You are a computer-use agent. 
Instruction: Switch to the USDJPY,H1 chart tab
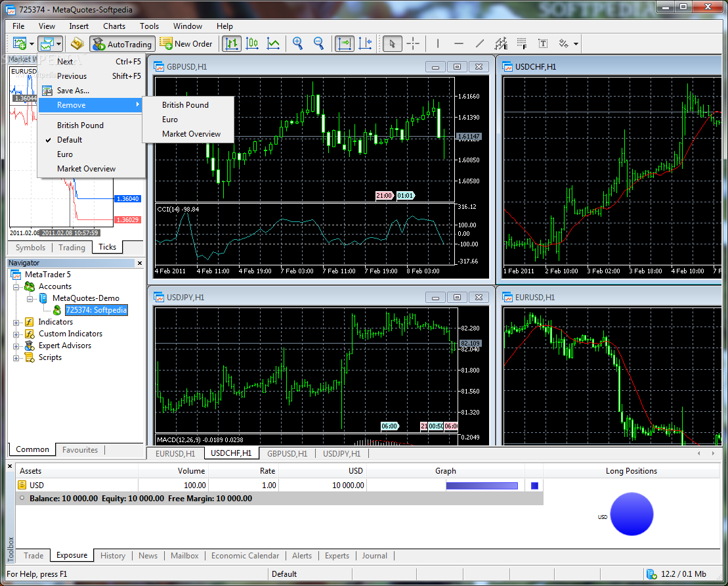[x=342, y=453]
